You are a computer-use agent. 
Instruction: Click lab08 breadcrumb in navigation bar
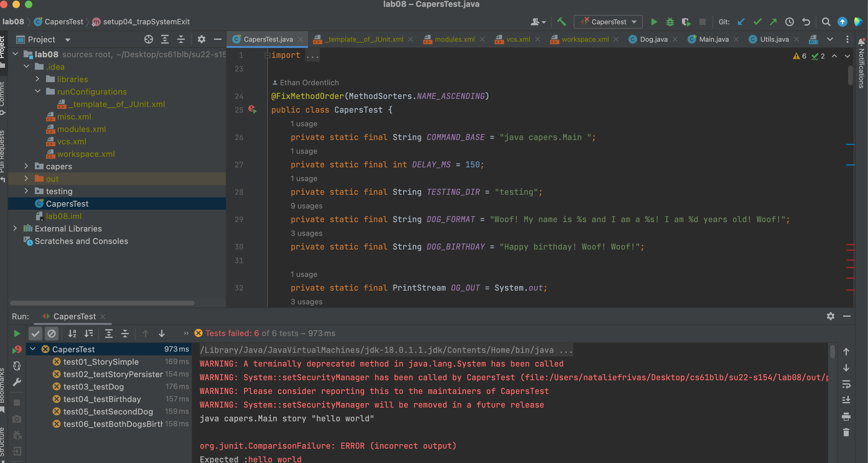[x=13, y=22]
